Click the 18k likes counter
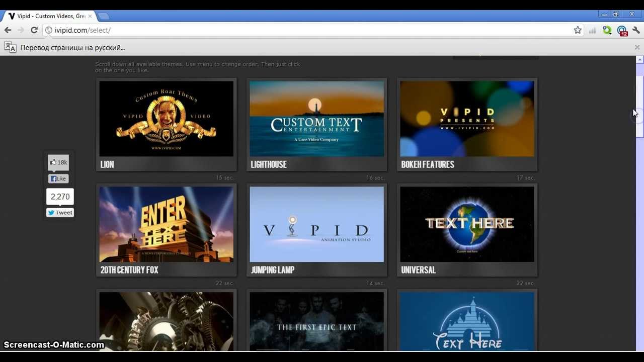 click(58, 162)
